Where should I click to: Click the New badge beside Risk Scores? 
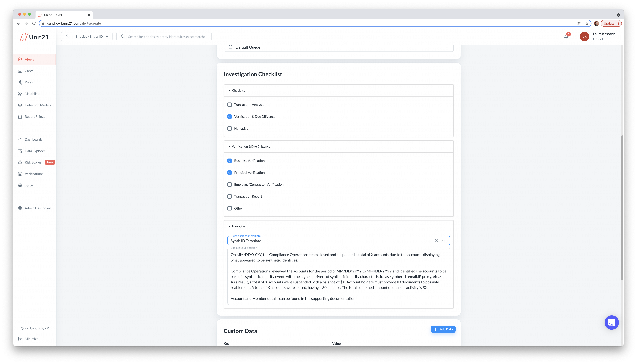click(50, 162)
